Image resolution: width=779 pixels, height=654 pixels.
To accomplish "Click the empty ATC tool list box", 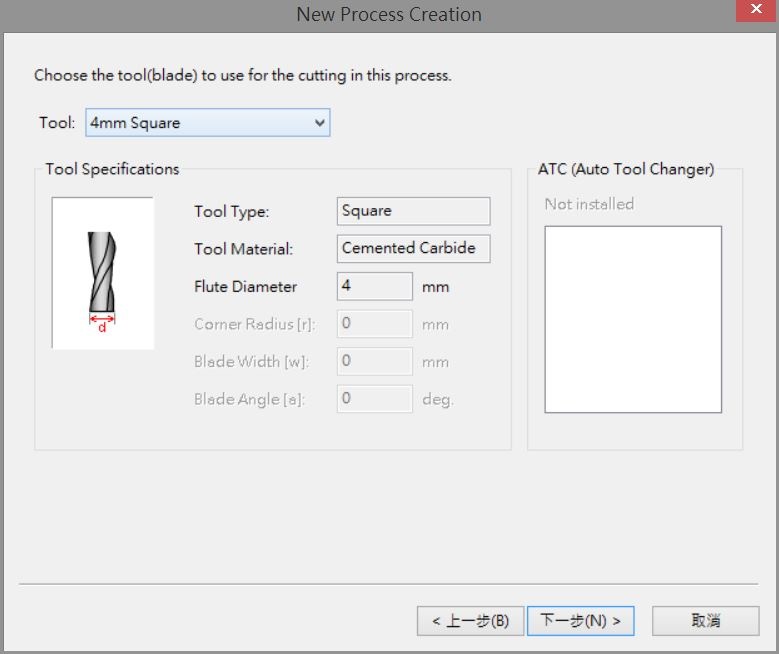I will pos(633,319).
